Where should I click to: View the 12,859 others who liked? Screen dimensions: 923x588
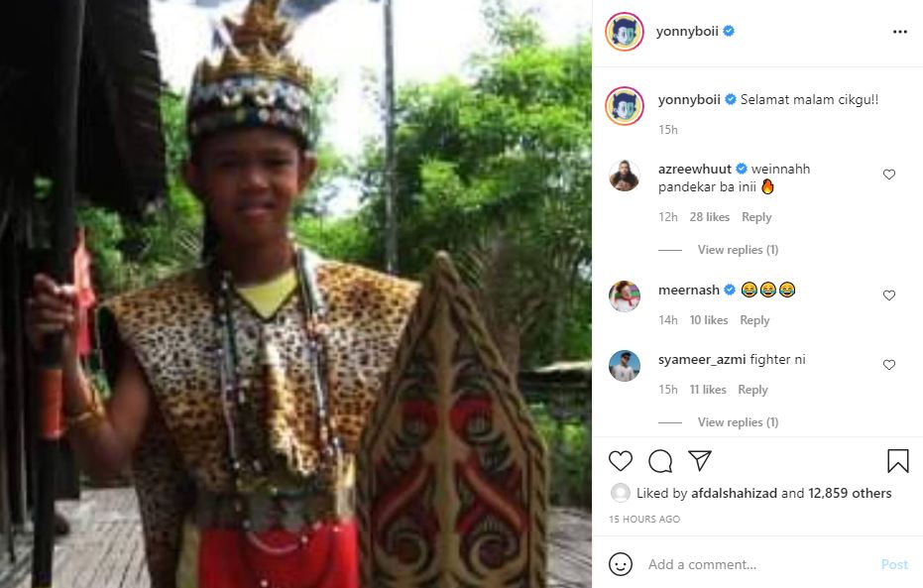pyautogui.click(x=850, y=493)
